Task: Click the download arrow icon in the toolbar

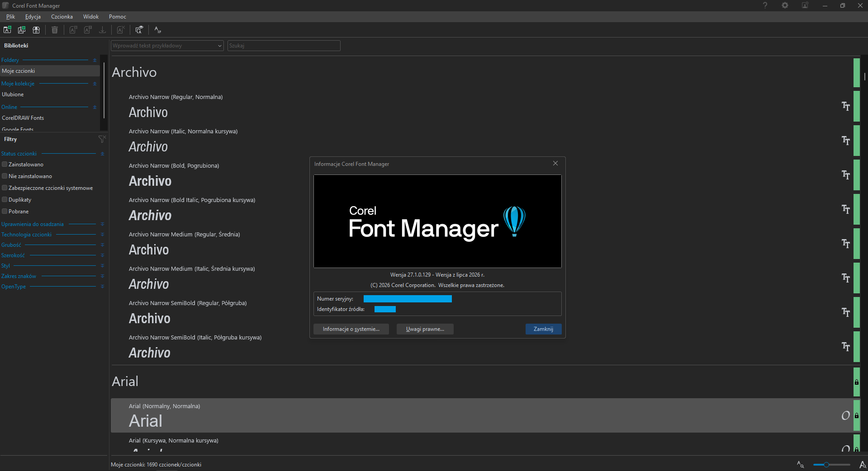Action: [103, 30]
